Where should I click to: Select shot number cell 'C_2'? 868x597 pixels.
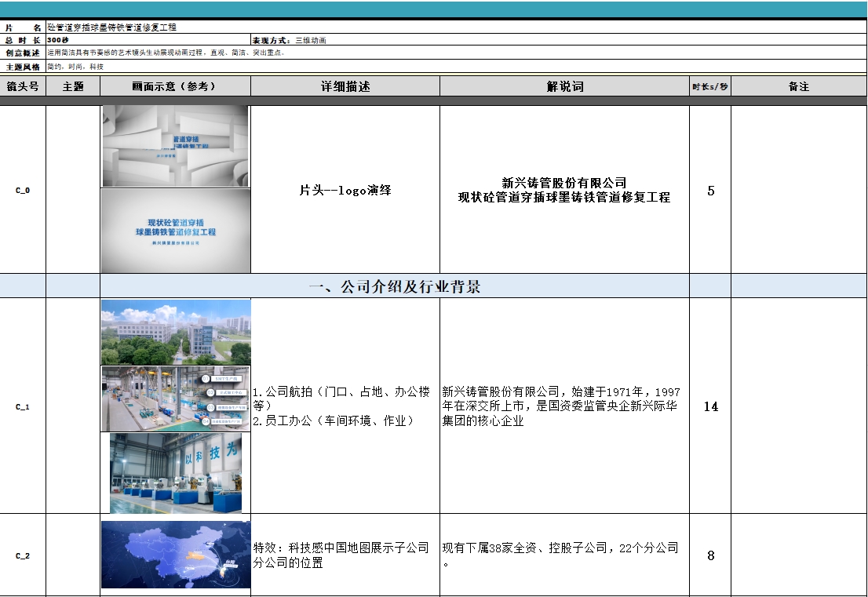(23, 555)
